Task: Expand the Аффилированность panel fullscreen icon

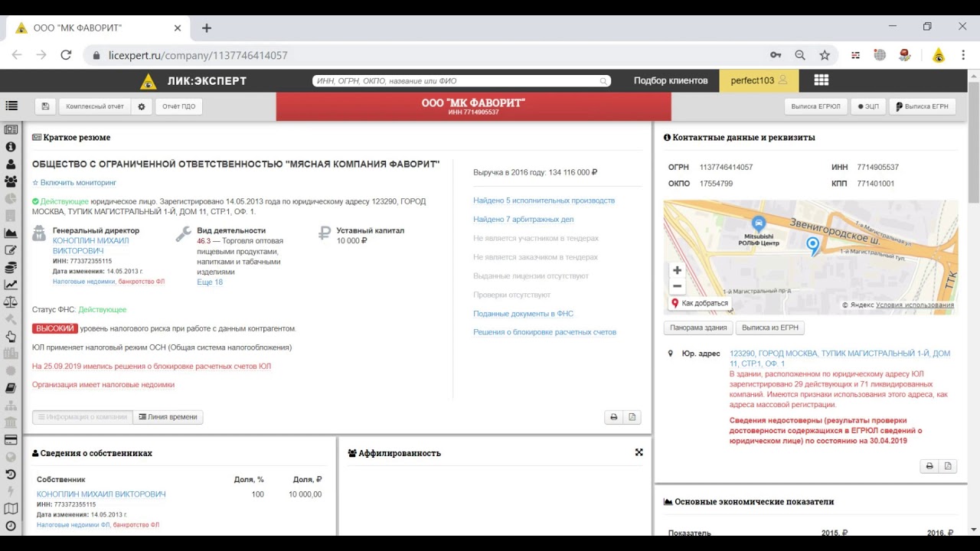Action: click(x=639, y=452)
